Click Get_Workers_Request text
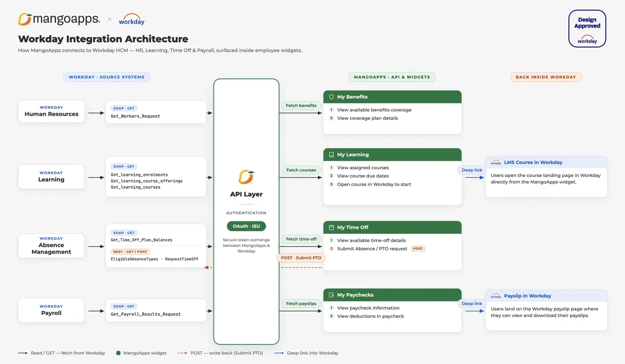The height and width of the screenshot is (364, 625). click(x=135, y=116)
